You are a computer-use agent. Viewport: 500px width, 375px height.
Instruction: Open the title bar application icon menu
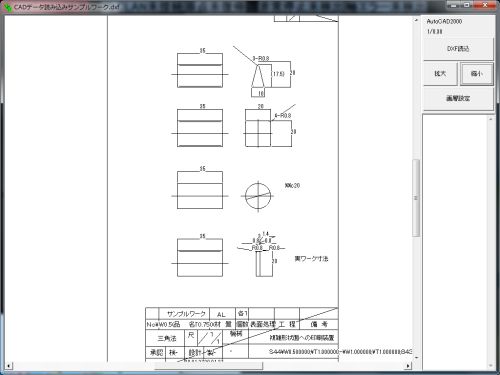(x=7, y=7)
